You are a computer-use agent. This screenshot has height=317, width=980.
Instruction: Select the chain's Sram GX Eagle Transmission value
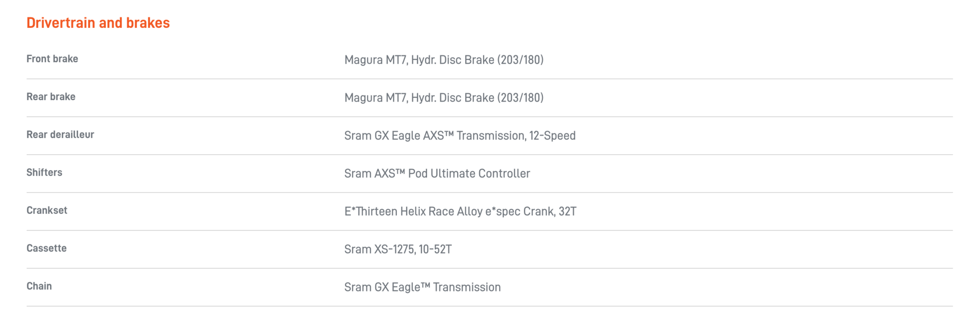pos(422,287)
